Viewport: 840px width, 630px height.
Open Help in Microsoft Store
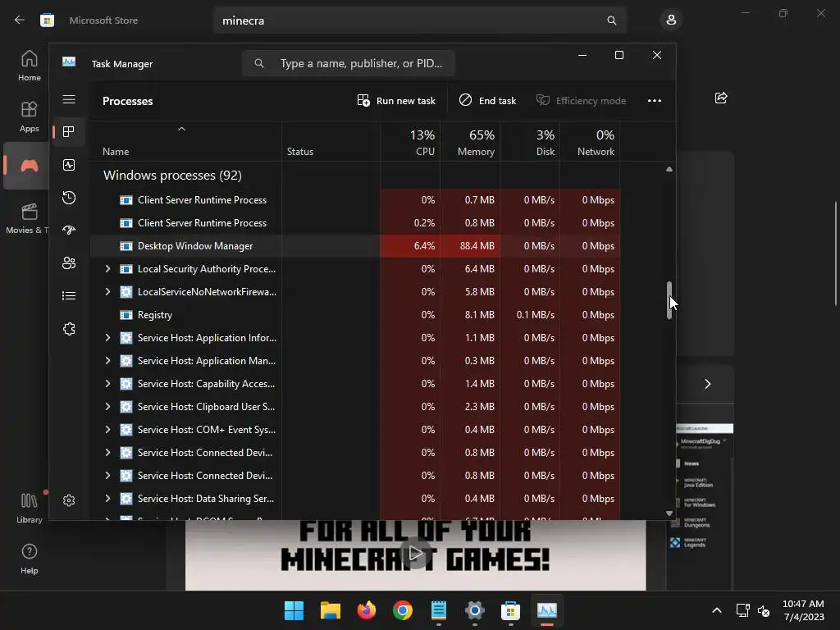[x=29, y=559]
